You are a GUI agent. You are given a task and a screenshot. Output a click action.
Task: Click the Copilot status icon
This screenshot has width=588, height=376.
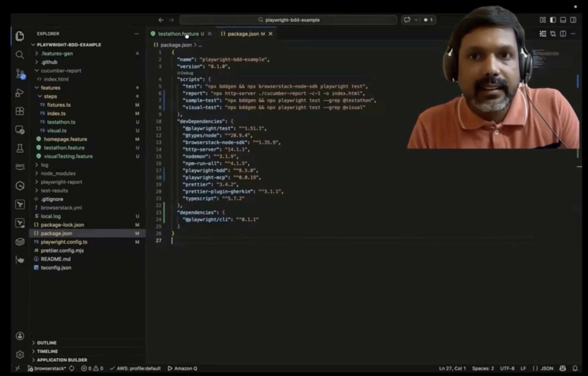point(563,368)
